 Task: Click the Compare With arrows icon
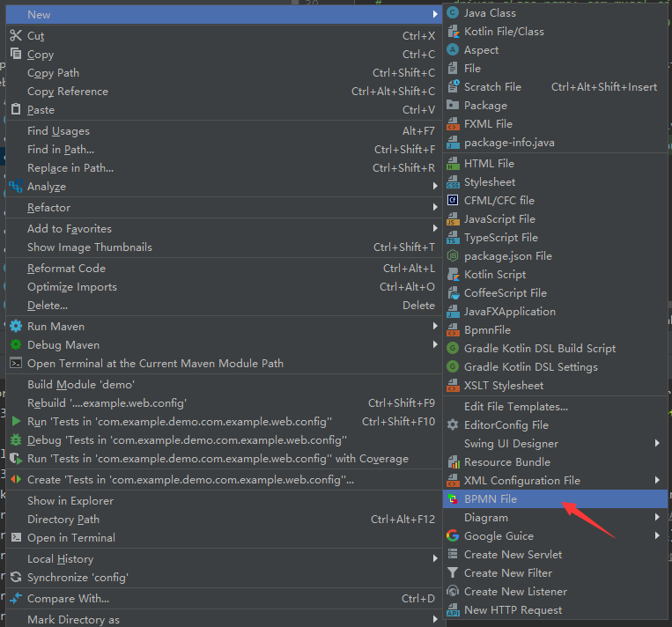(x=16, y=598)
